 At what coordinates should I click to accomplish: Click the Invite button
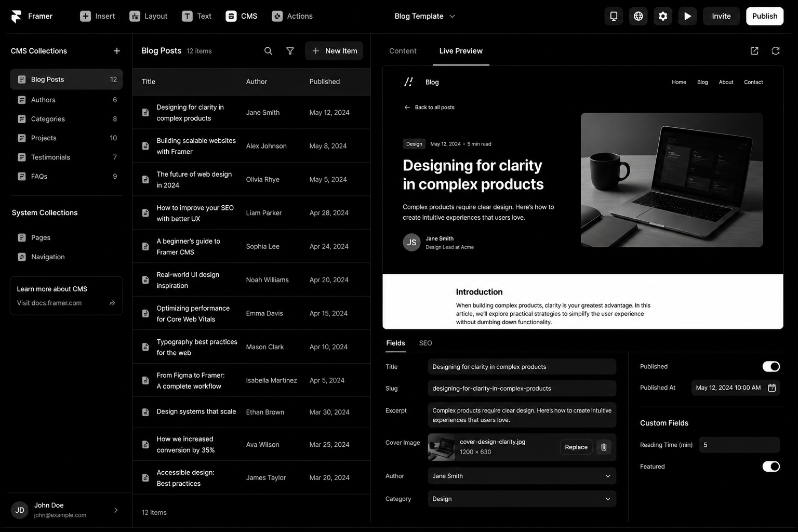coord(721,16)
